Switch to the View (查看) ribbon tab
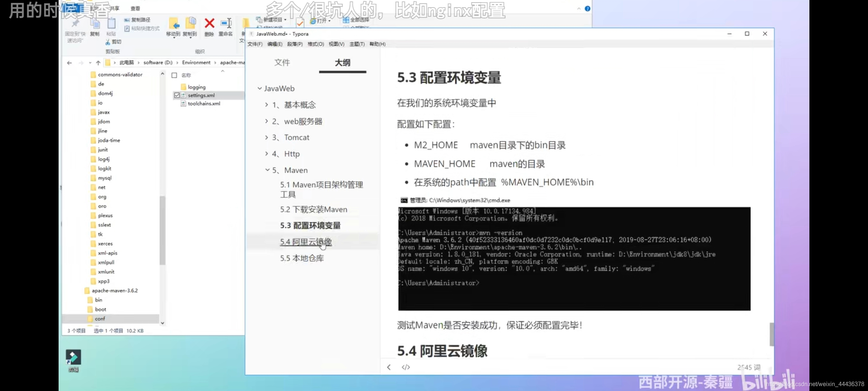Image resolution: width=868 pixels, height=391 pixels. point(135,8)
